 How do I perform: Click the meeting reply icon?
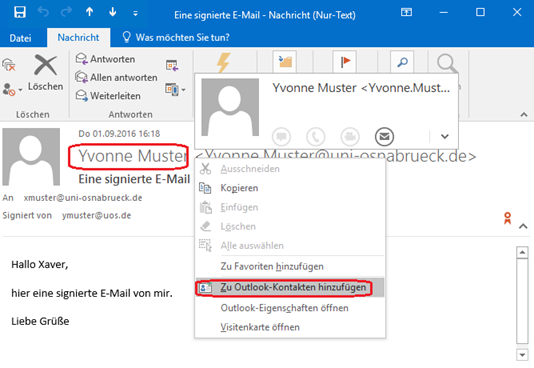point(172,65)
